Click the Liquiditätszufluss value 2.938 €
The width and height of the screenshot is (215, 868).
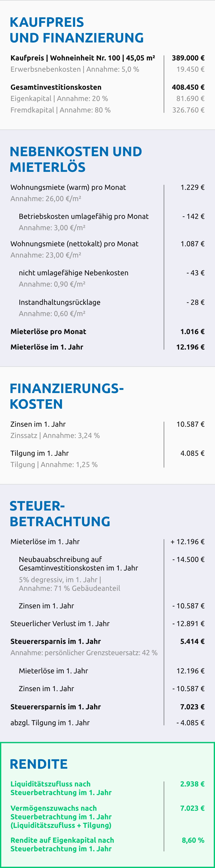pos(192,784)
